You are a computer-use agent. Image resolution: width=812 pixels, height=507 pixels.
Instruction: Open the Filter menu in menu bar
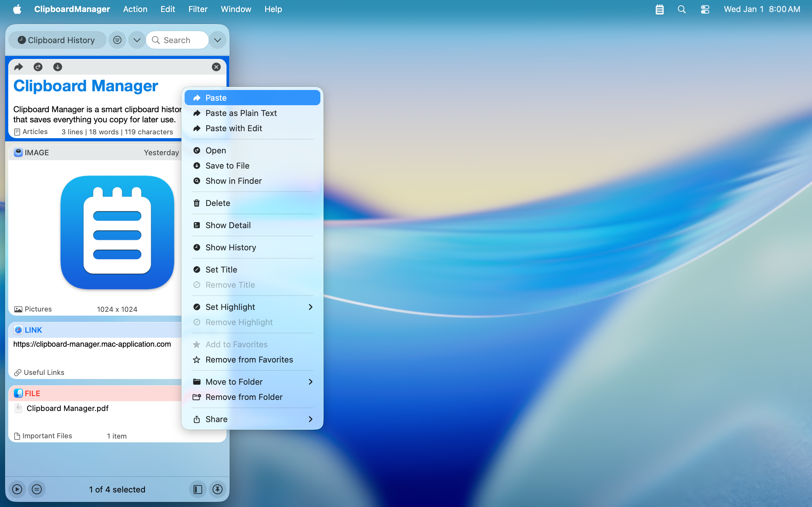click(198, 9)
